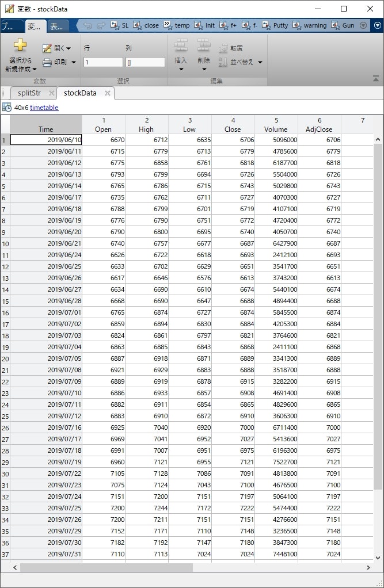The height and width of the screenshot is (588, 384).
Task: Run the Gun shortcut
Action: 343,25
